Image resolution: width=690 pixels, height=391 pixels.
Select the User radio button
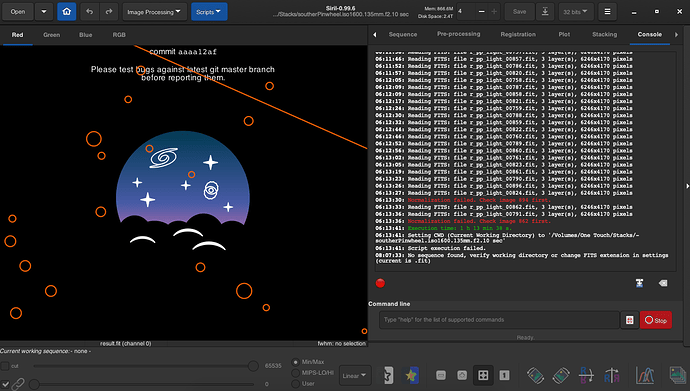click(x=295, y=384)
